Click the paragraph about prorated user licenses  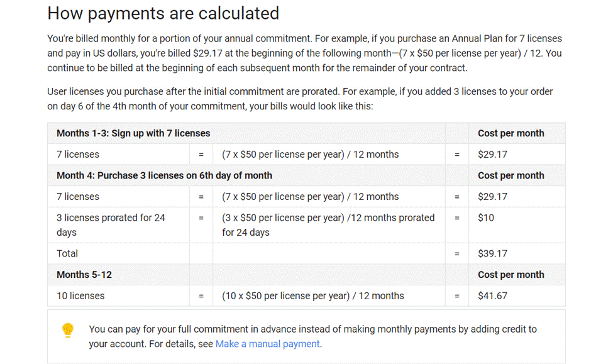coord(300,99)
